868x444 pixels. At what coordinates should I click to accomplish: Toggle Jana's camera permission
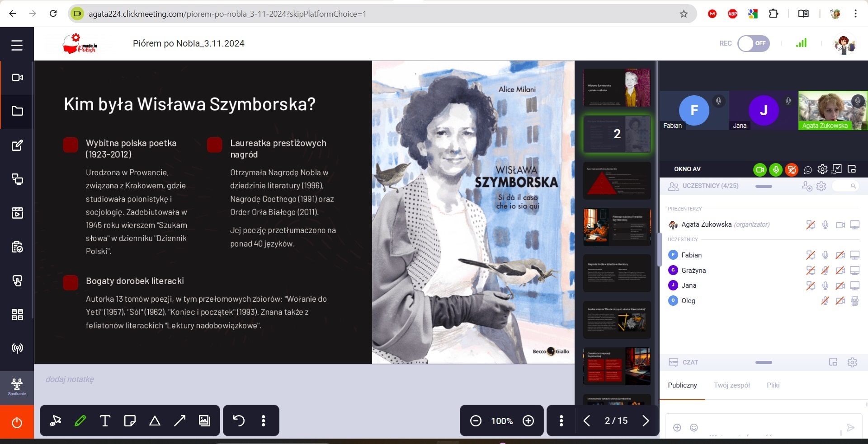[840, 285]
